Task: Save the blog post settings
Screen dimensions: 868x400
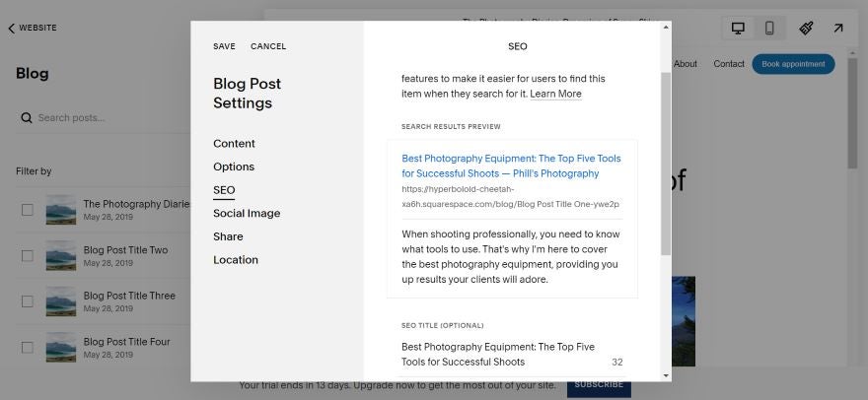Action: (x=224, y=46)
